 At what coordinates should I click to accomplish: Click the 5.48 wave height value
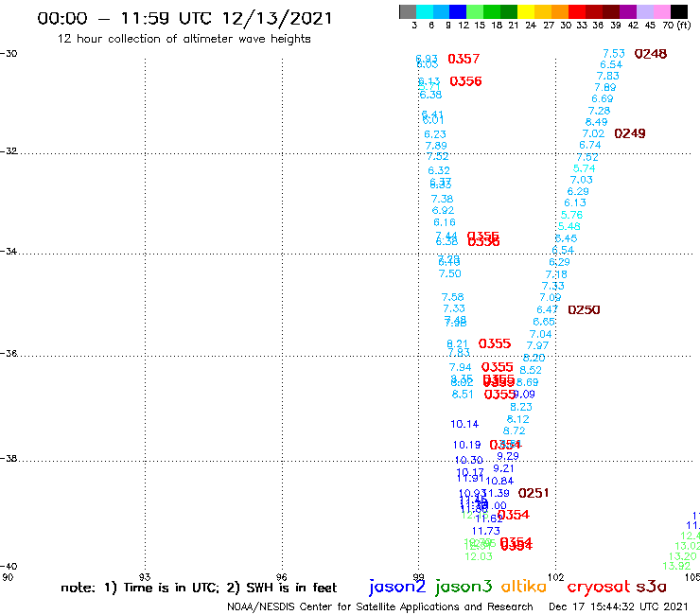point(569,226)
